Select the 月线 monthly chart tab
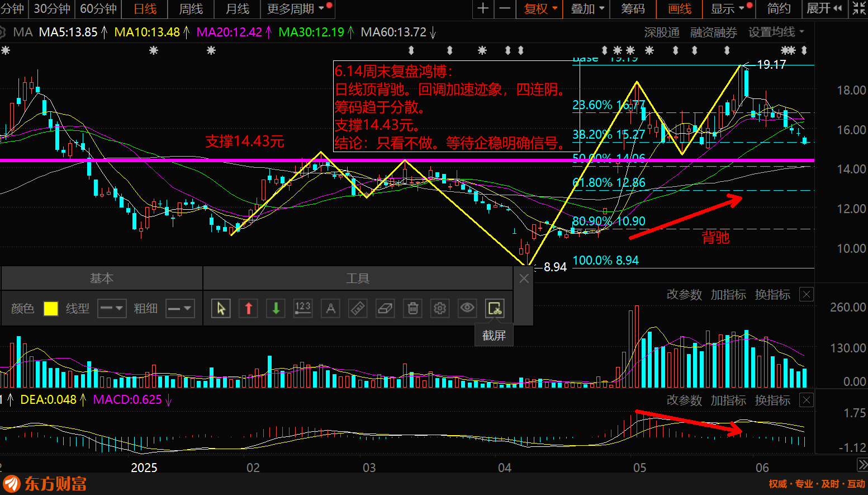Image resolution: width=868 pixels, height=495 pixels. (x=238, y=9)
